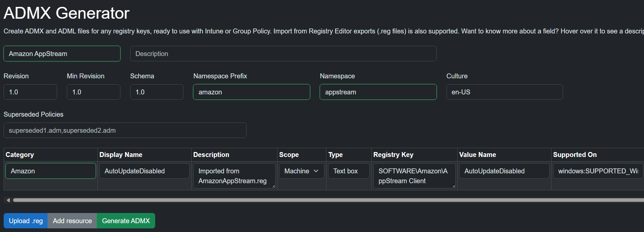Click the Type field showing Text box
Screen dimensions: 644x232
[x=348, y=171]
